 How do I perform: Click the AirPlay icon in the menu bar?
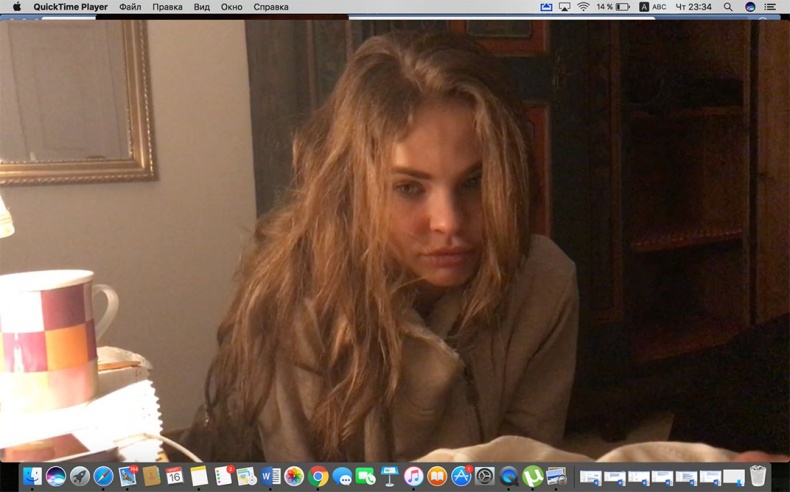click(564, 7)
